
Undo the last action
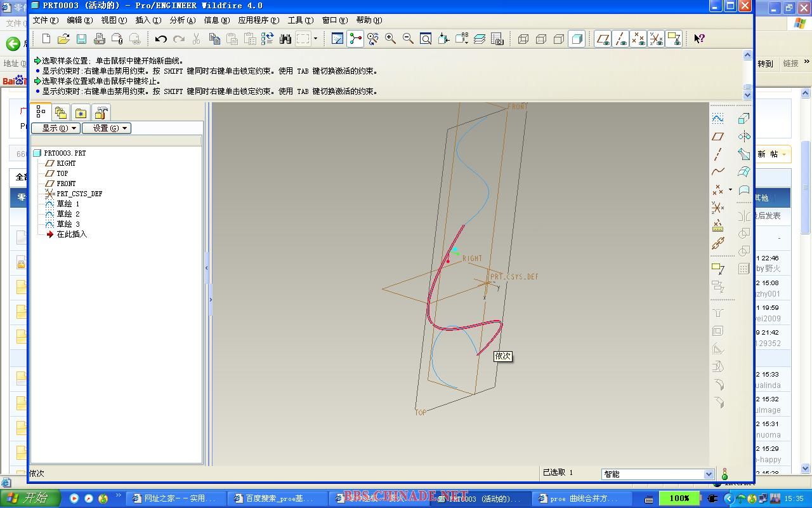click(161, 39)
